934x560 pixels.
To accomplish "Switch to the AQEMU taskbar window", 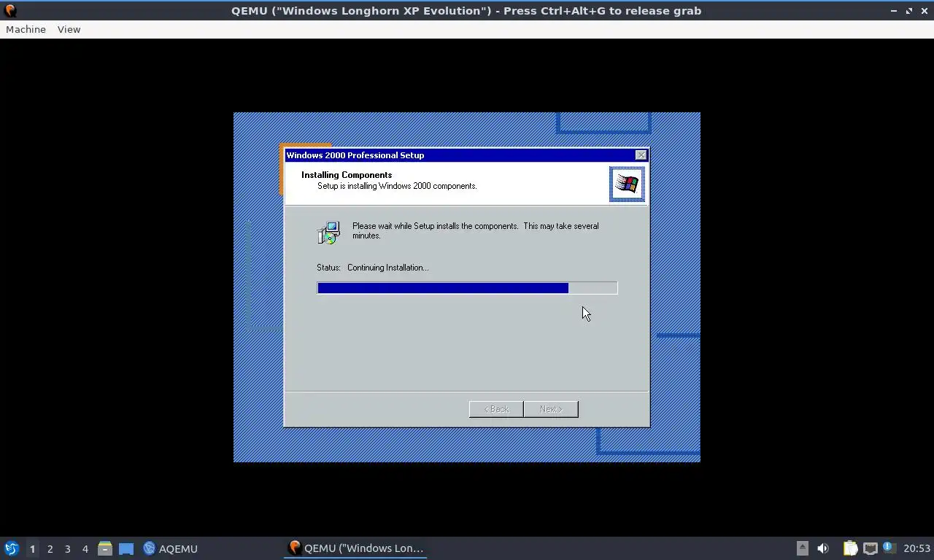I will tap(171, 548).
